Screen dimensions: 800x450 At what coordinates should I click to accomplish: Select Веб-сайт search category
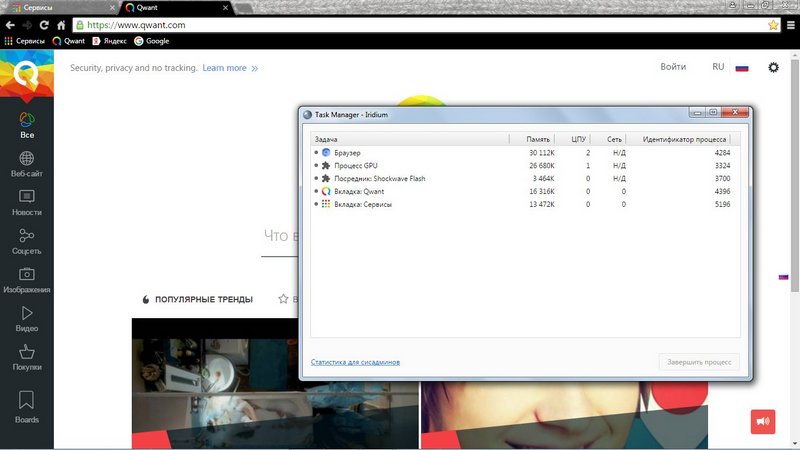pyautogui.click(x=27, y=164)
